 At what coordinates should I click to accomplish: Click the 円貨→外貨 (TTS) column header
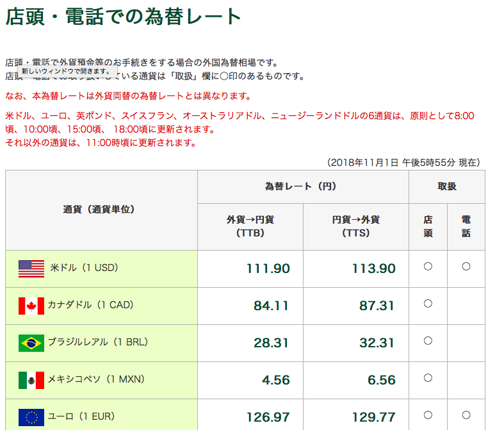click(x=356, y=226)
